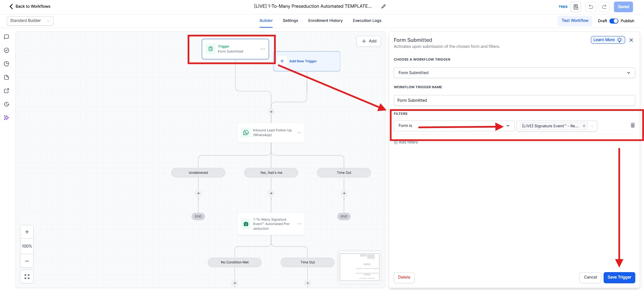This screenshot has width=644, height=290.
Task: Click the undo arrow icon
Action: pos(591,7)
